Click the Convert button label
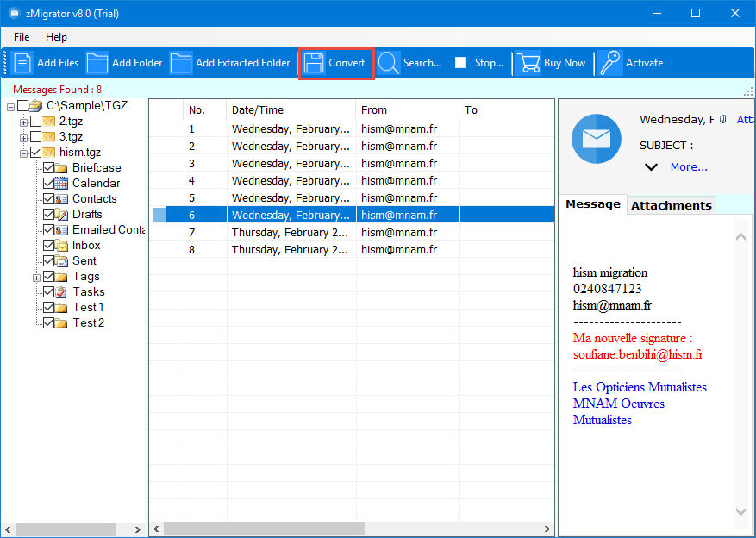 347,63
